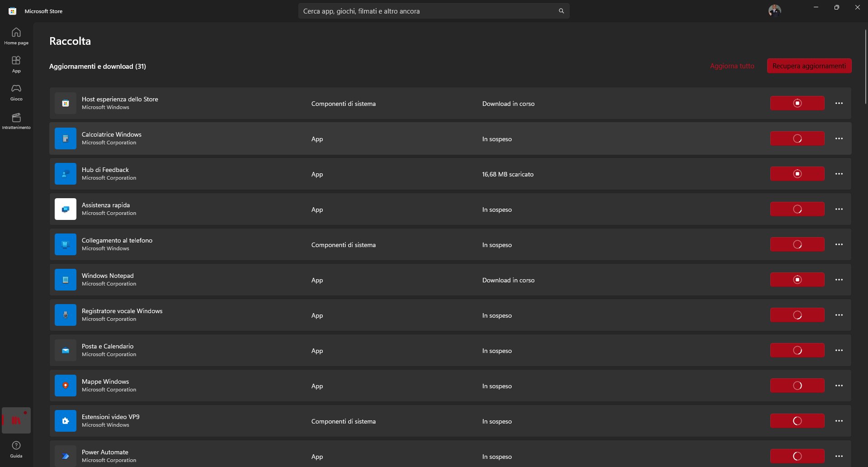Open more options for Hub di Feedback
This screenshot has width=868, height=467.
839,174
